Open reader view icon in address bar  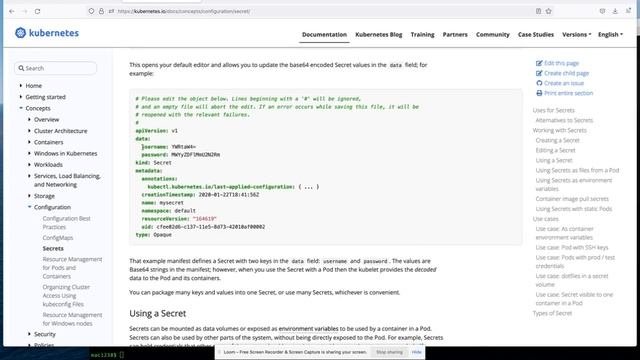pyautogui.click(x=538, y=11)
